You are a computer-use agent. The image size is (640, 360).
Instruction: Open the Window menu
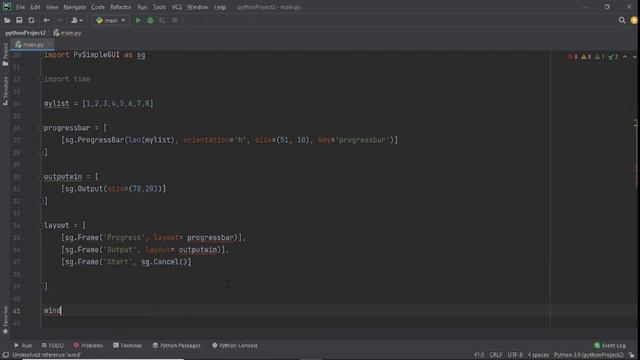pyautogui.click(x=198, y=7)
